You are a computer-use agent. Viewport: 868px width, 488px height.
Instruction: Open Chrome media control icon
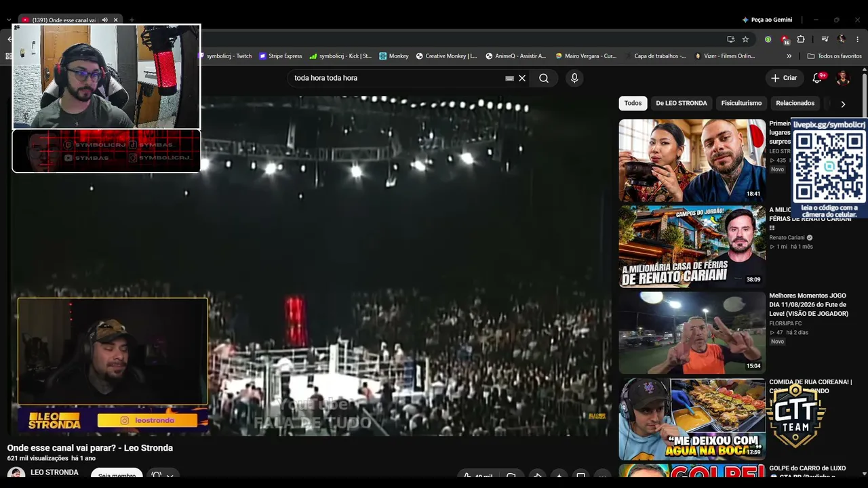825,39
